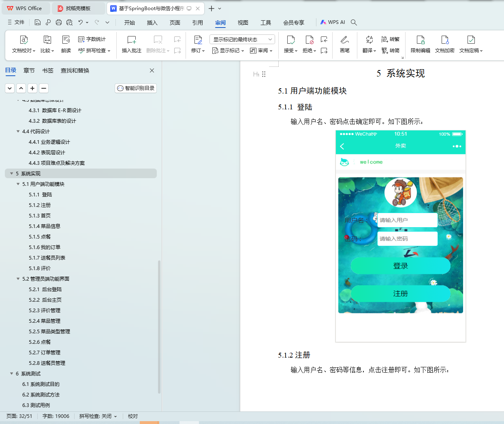The height and width of the screenshot is (424, 504).
Task: Click the search magnifier in menu bar
Action: [354, 22]
